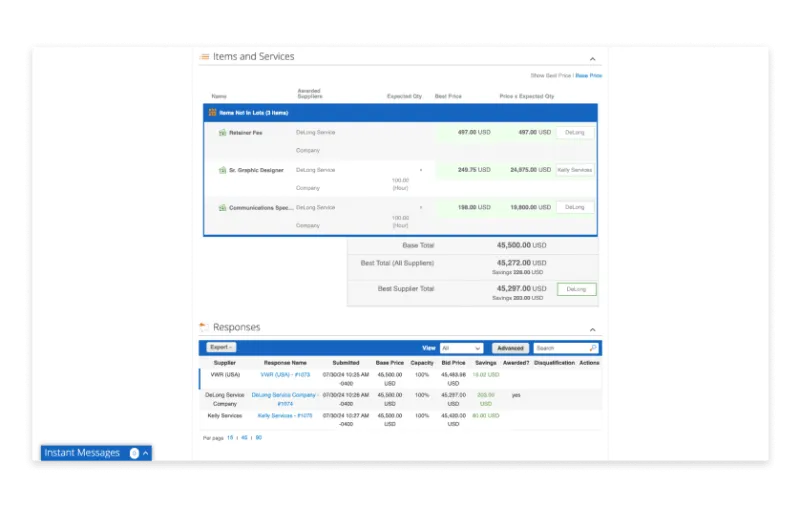Collapse the Items and Services section

(x=592, y=59)
